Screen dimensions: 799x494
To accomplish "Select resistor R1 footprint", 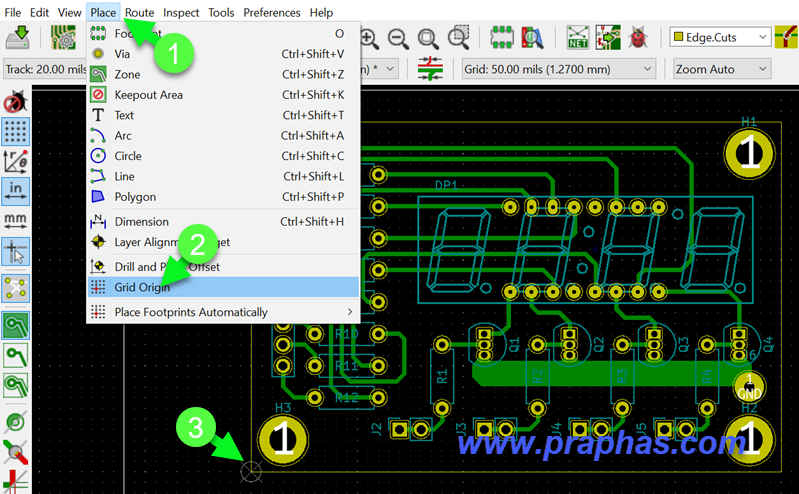I will tap(442, 376).
